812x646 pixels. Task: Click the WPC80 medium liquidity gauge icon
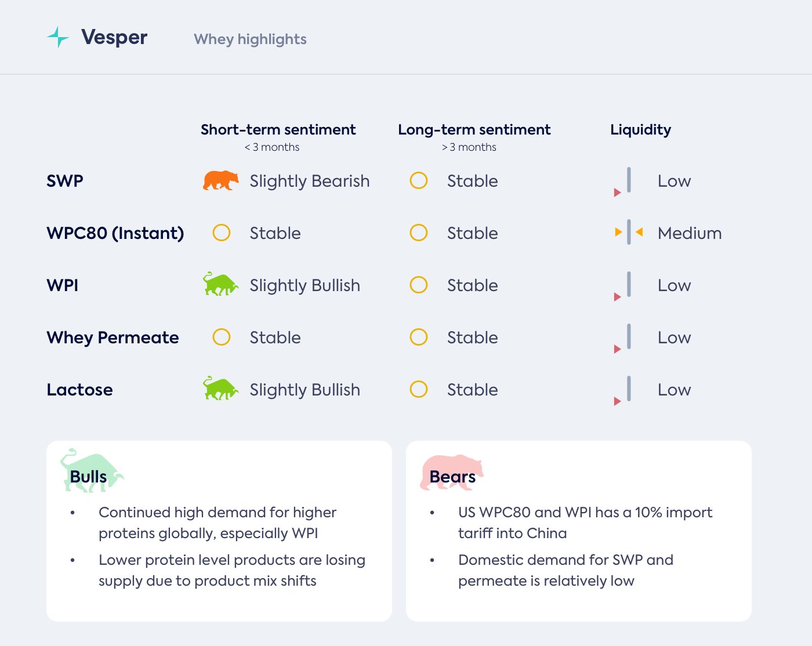coord(629,233)
